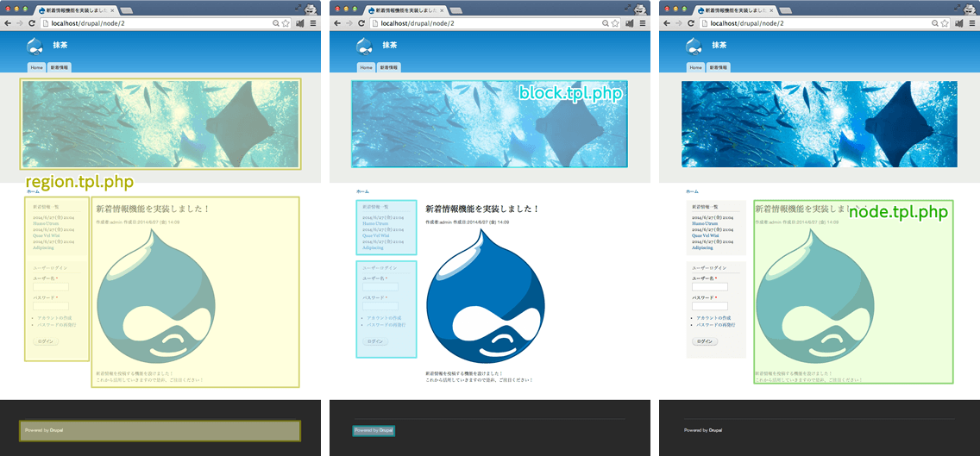The width and height of the screenshot is (980, 456).
Task: Open the Hamo Utrum link in the right window
Action: (704, 223)
